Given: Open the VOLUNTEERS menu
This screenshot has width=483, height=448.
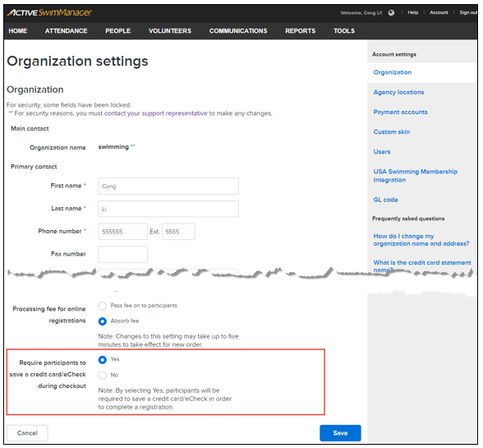Looking at the screenshot, I should (x=170, y=31).
